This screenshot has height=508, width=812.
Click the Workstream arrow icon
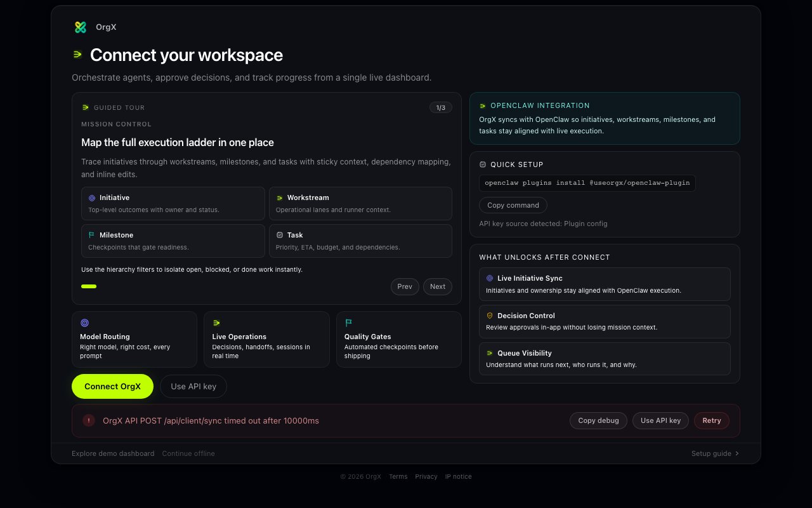(x=280, y=197)
